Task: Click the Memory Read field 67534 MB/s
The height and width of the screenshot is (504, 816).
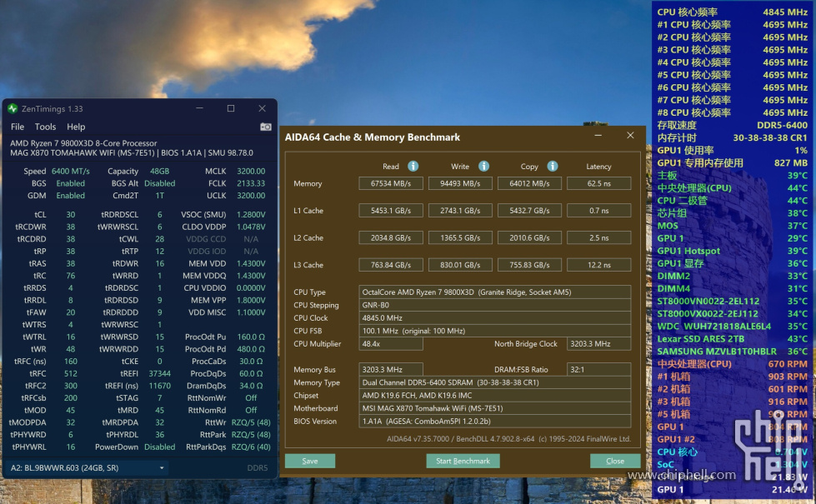Action: click(x=391, y=183)
